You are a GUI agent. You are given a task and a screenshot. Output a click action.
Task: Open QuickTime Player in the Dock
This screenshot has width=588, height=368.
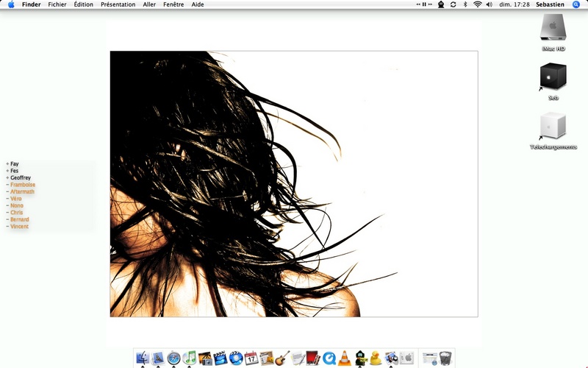click(329, 358)
